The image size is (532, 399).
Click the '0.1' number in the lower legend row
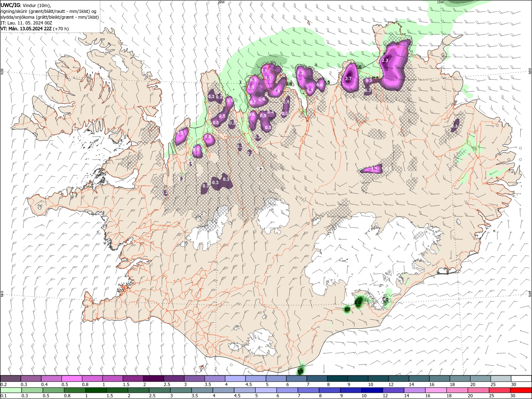pos(3,396)
